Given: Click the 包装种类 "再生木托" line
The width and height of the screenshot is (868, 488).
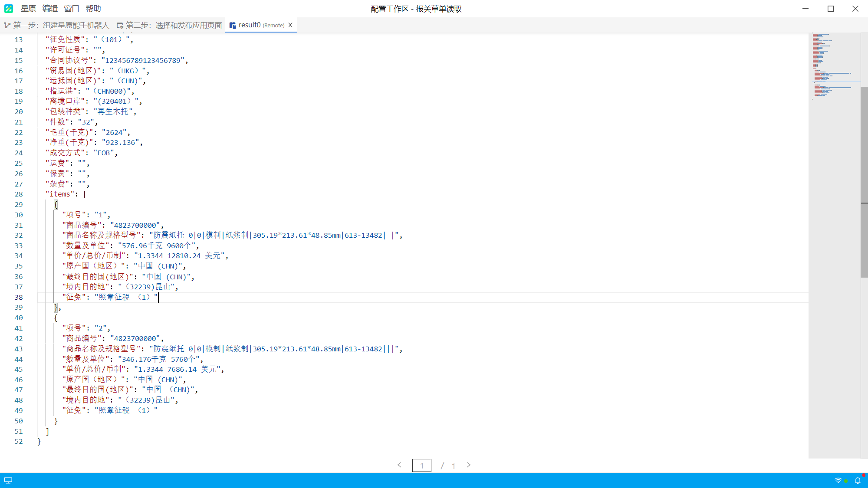Looking at the screenshot, I should [x=91, y=111].
